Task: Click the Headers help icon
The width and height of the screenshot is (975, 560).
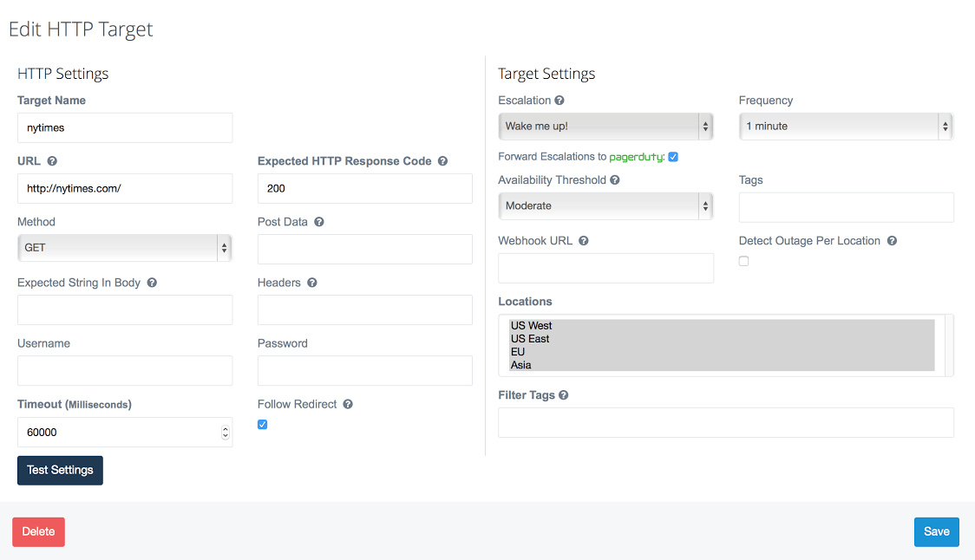Action: click(x=312, y=283)
